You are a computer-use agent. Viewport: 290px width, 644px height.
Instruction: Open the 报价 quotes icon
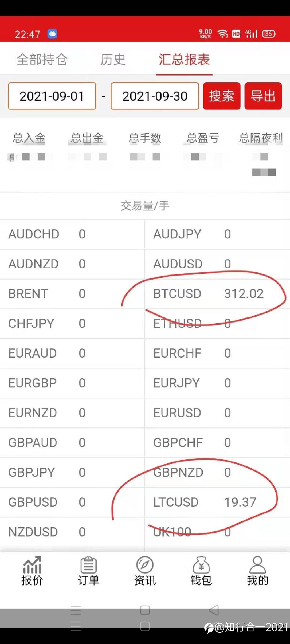click(32, 571)
